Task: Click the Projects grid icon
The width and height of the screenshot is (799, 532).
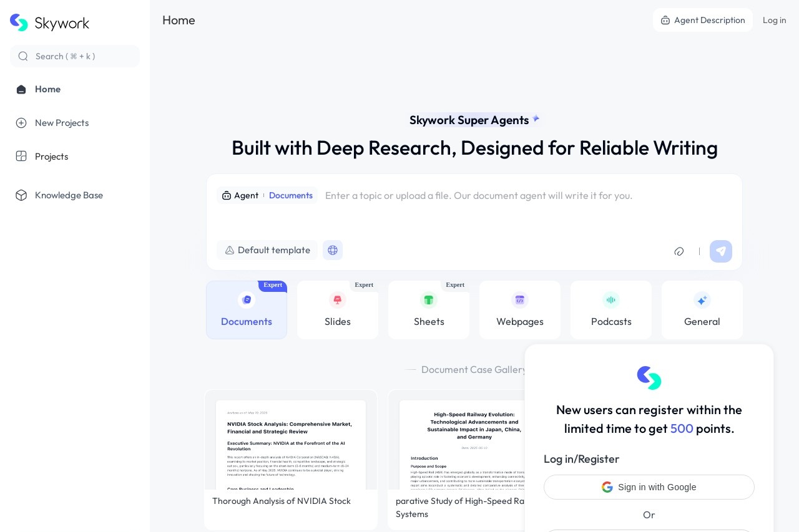Action: [21, 157]
